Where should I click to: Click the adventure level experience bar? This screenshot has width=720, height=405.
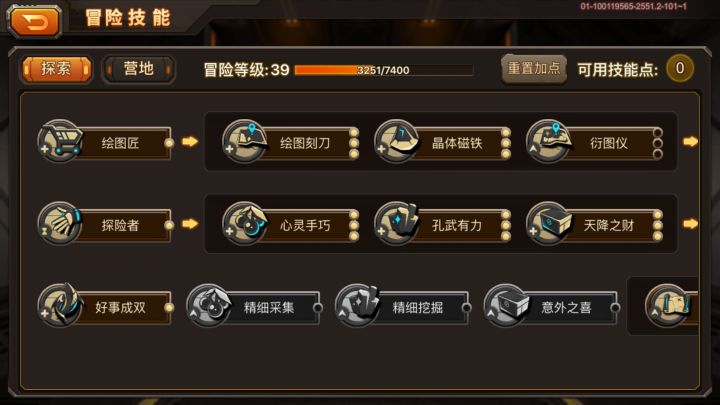click(383, 70)
